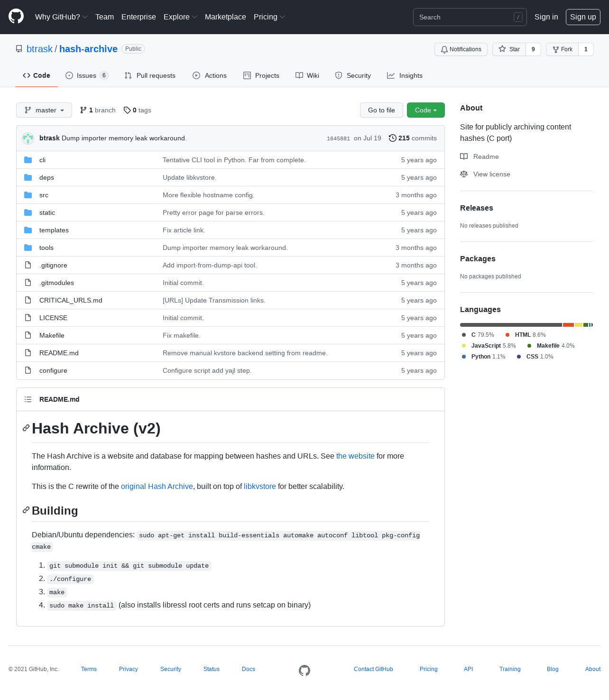Switch to the Issues tab
This screenshot has height=700, width=609.
[87, 75]
